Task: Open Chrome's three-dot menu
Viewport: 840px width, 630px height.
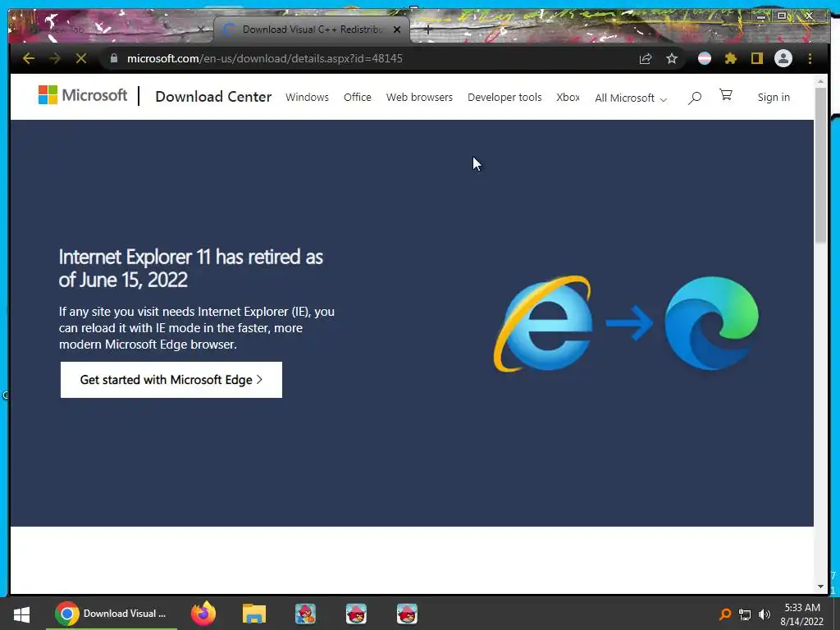Action: [x=810, y=58]
